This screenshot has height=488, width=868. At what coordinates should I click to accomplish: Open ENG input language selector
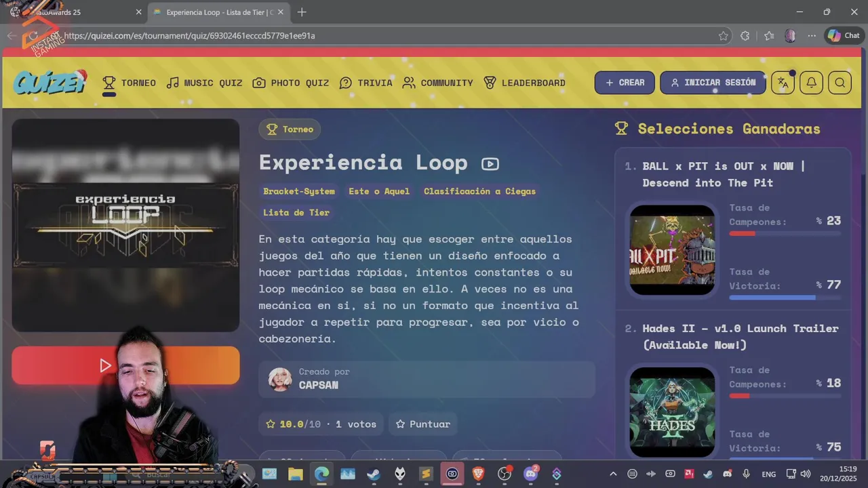(x=769, y=474)
